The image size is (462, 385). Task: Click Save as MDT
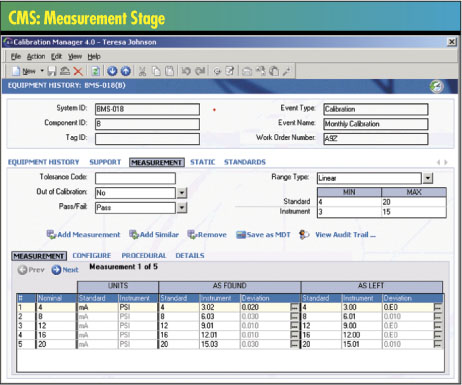(x=263, y=235)
